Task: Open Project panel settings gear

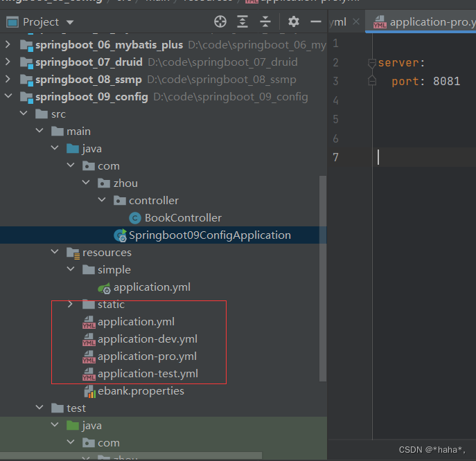Action: (294, 22)
